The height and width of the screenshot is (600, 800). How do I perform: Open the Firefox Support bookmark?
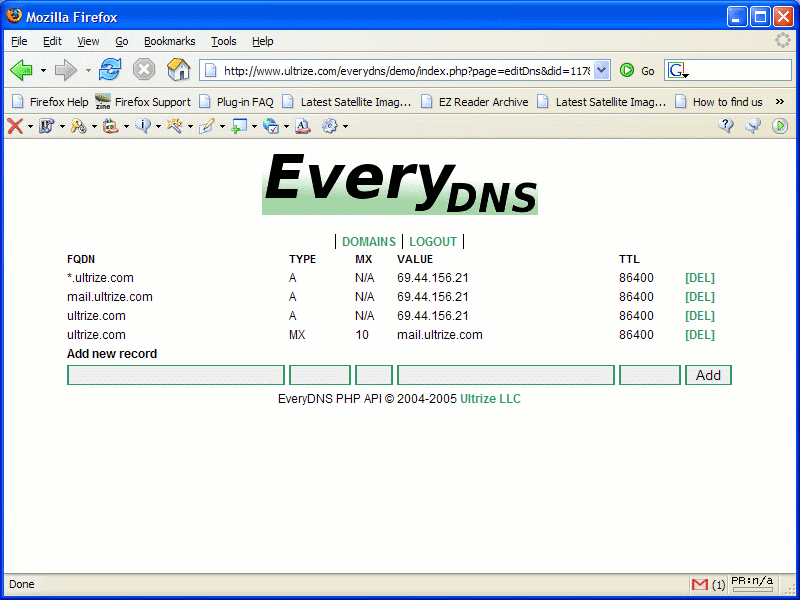coord(143,102)
